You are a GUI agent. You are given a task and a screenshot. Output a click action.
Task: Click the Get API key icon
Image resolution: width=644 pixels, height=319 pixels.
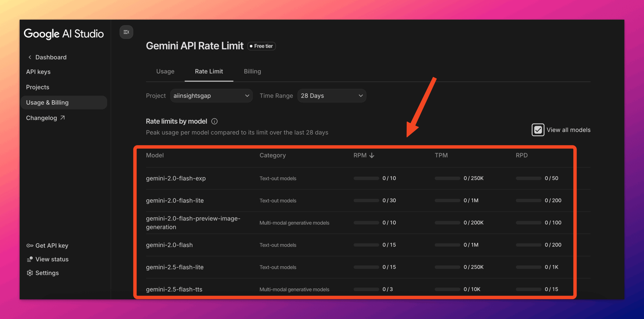[29, 246]
